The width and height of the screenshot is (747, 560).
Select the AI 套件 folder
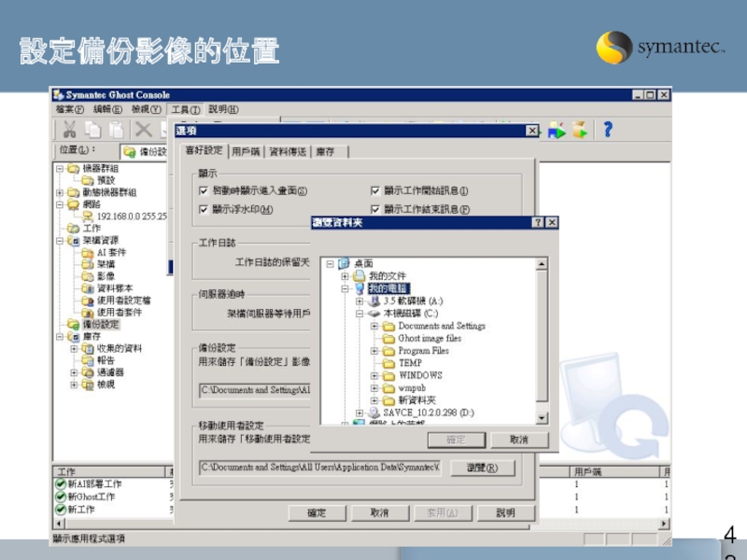tap(111, 252)
